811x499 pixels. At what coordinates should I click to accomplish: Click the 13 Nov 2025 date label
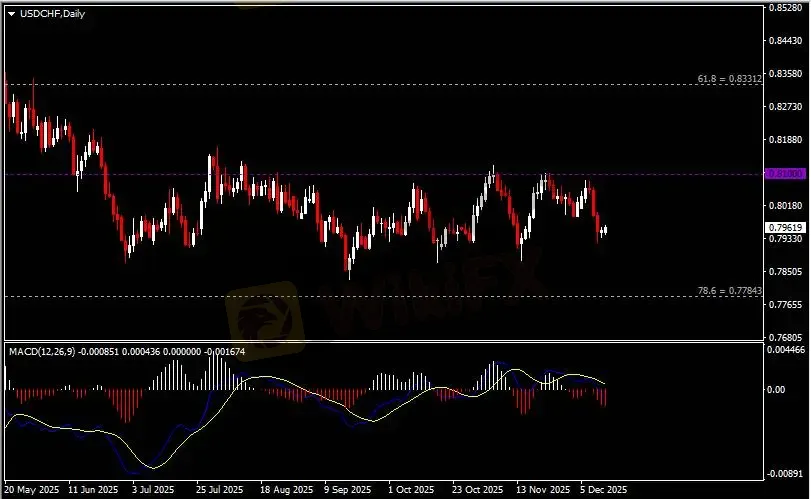point(543,490)
